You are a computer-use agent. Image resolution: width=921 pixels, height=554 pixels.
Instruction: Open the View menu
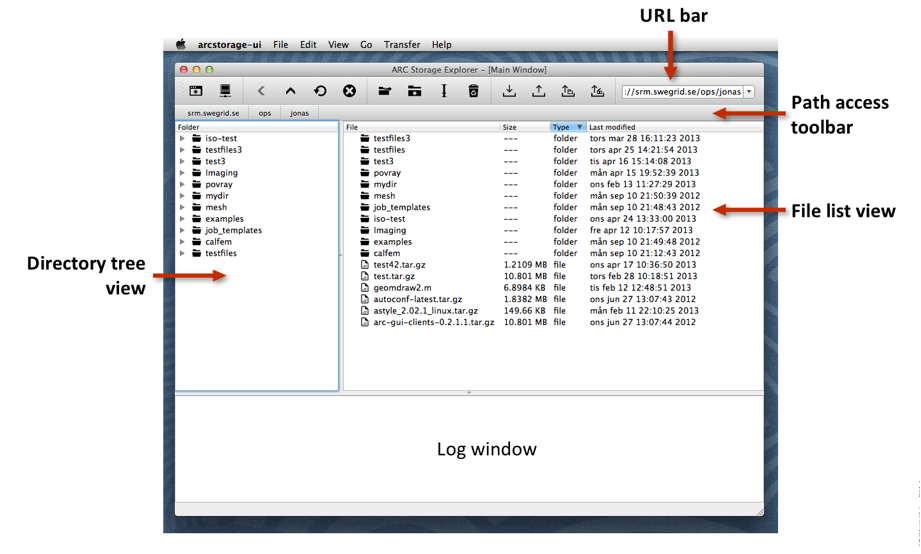pos(338,45)
